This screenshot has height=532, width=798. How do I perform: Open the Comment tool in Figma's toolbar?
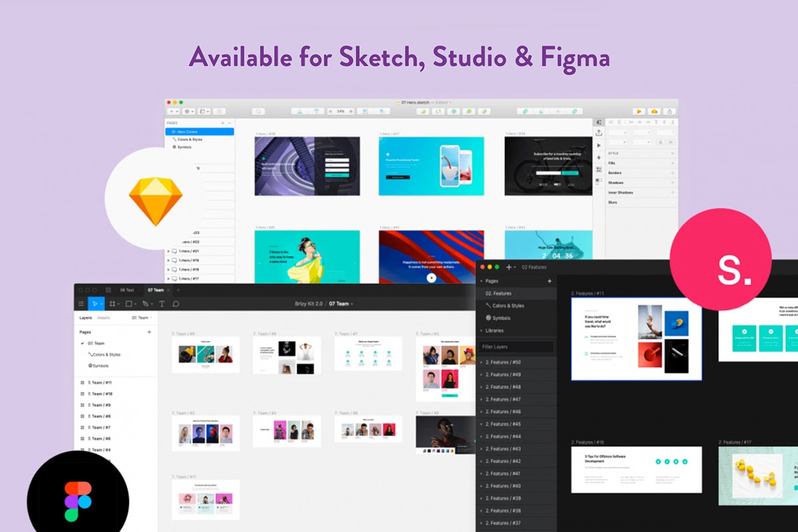(175, 304)
